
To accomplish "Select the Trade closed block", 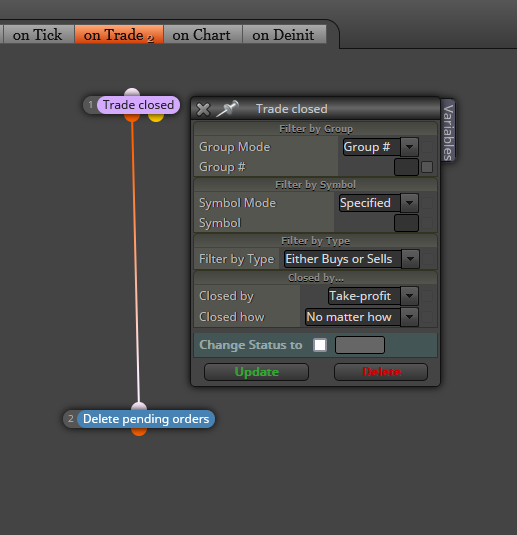I will click(138, 105).
